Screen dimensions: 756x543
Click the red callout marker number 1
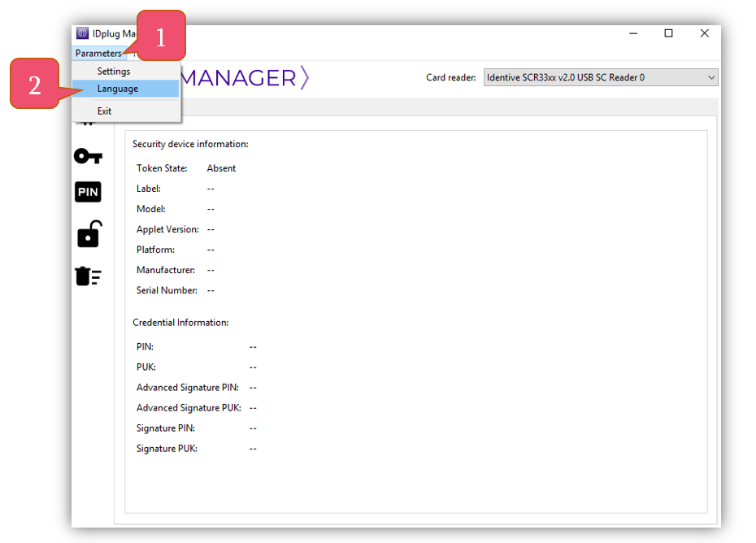coord(160,37)
